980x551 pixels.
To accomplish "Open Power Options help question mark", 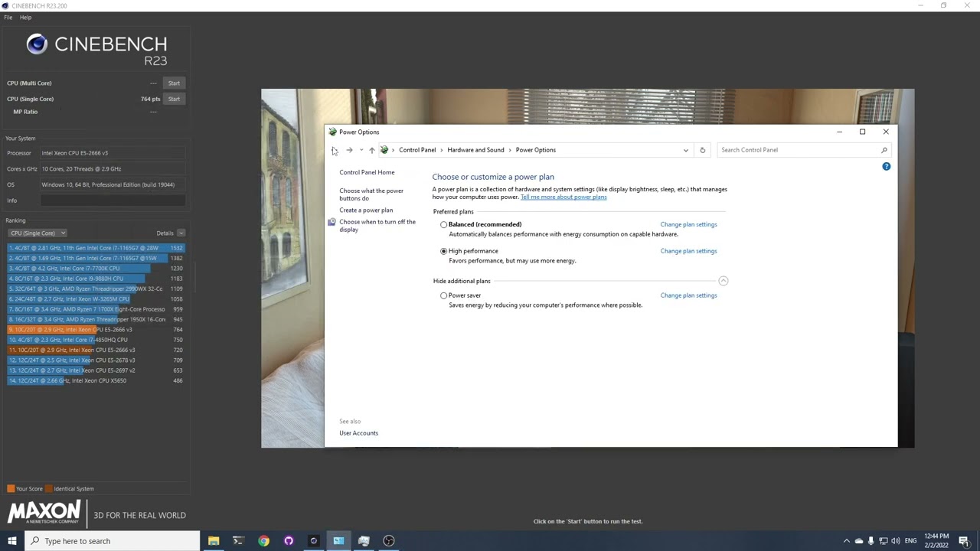I will (886, 166).
